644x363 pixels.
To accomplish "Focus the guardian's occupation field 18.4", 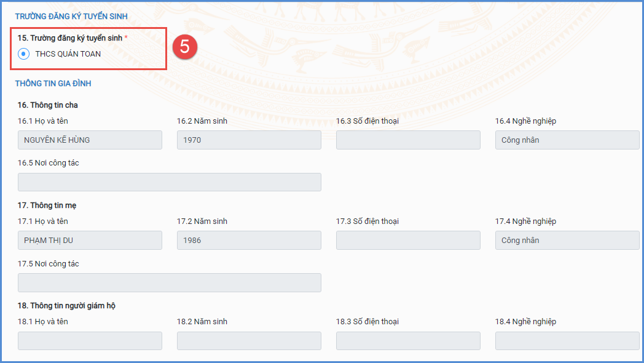I will tap(567, 341).
